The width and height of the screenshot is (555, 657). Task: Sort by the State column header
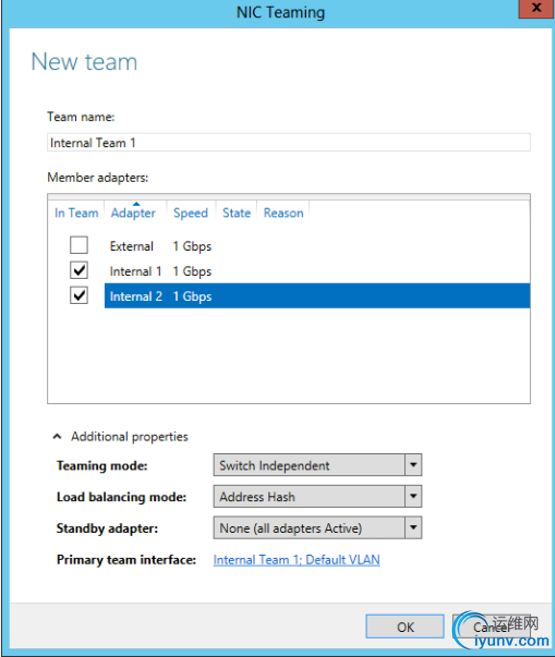click(237, 213)
